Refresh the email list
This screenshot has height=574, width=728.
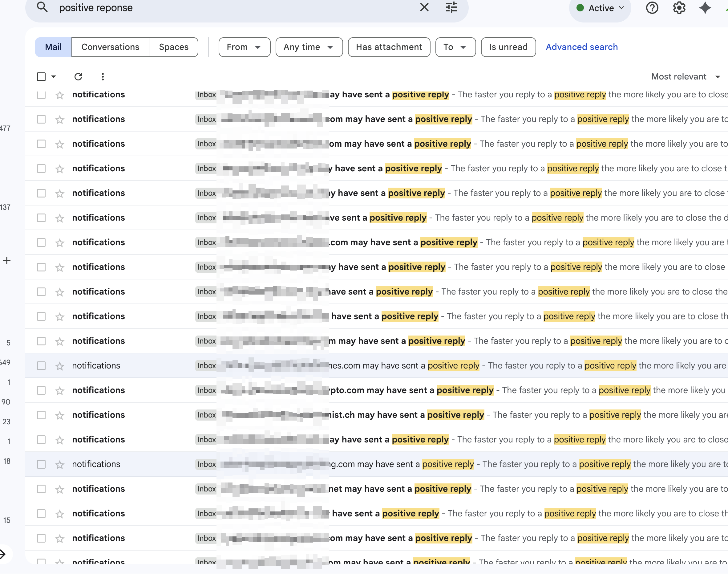[78, 77]
